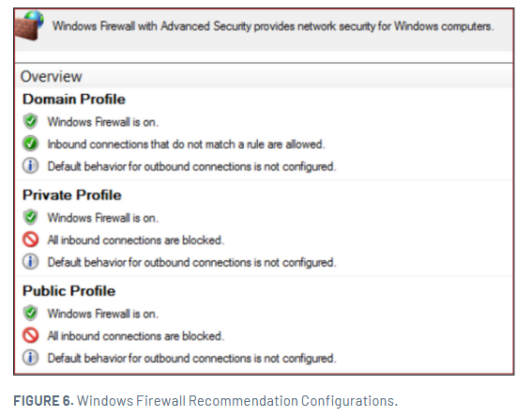Click info icon in Private Profile section

31,262
